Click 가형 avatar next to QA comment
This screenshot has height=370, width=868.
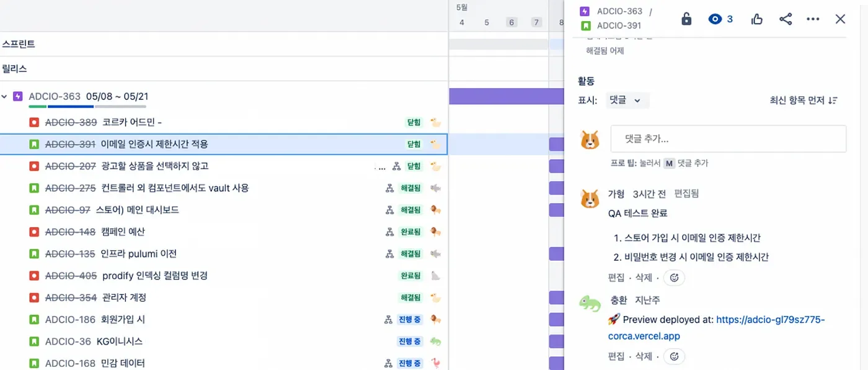(590, 199)
